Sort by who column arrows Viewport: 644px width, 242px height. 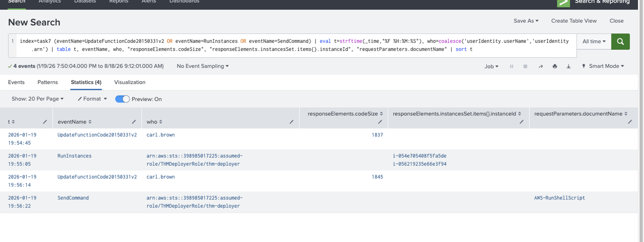(161, 122)
